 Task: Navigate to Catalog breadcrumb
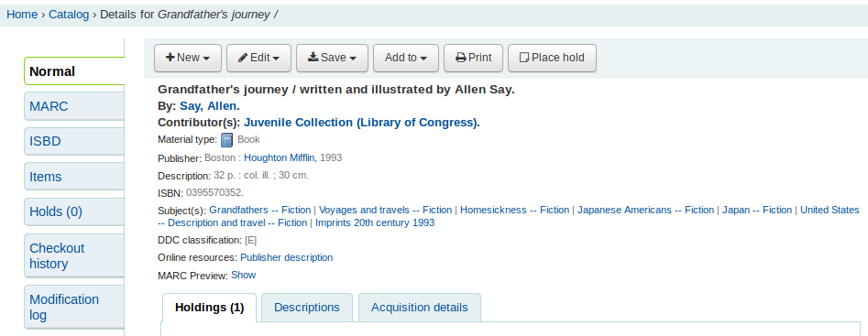point(69,15)
